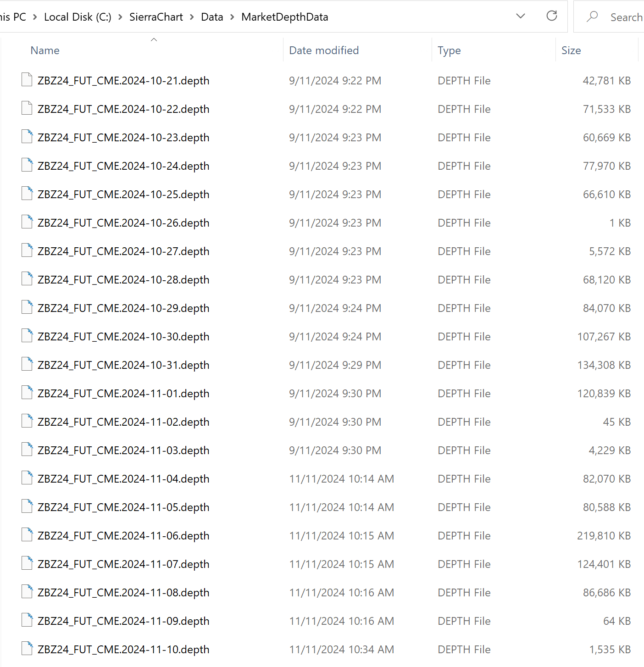Expand chevron after SierraChart breadcrumb
The image size is (644, 667).
point(192,17)
